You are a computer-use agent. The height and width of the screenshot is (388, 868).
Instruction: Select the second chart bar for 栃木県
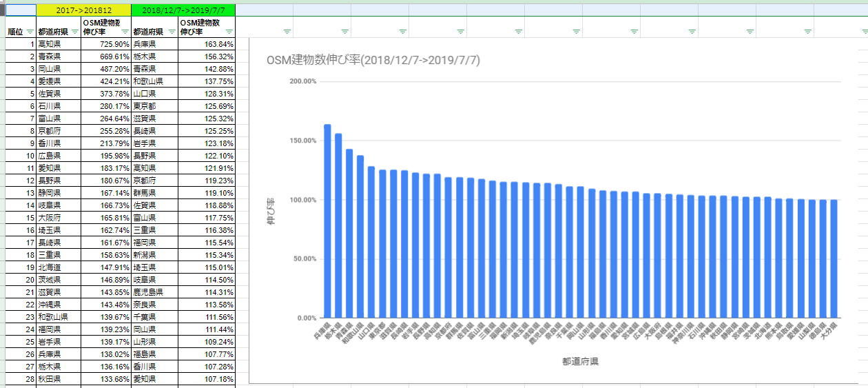click(338, 226)
